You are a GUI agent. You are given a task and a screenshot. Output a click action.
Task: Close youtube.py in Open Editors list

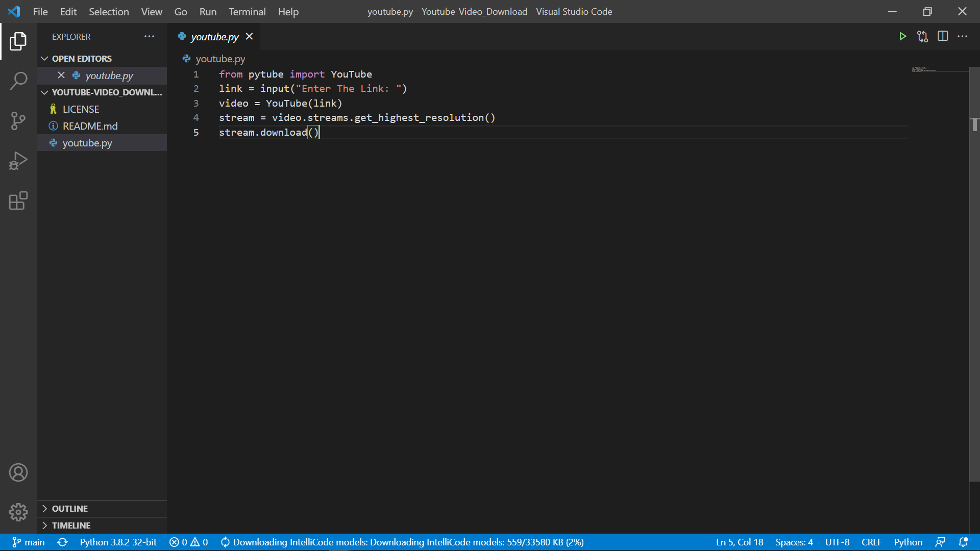coord(61,75)
